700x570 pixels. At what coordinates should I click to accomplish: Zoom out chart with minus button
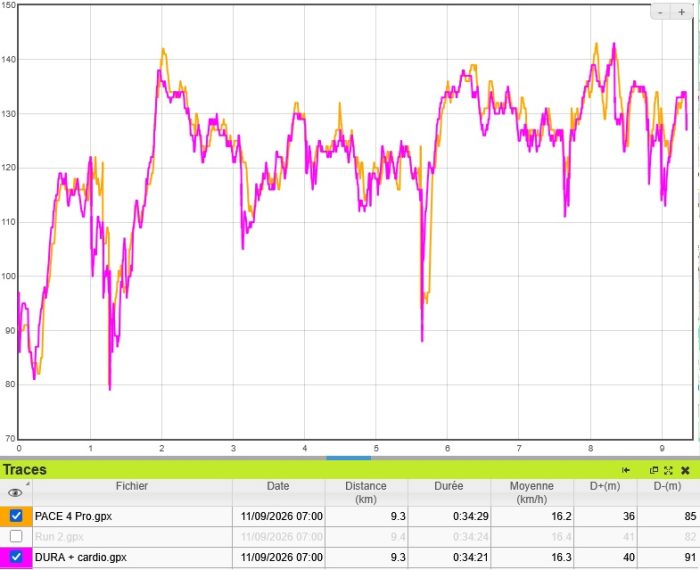point(660,12)
